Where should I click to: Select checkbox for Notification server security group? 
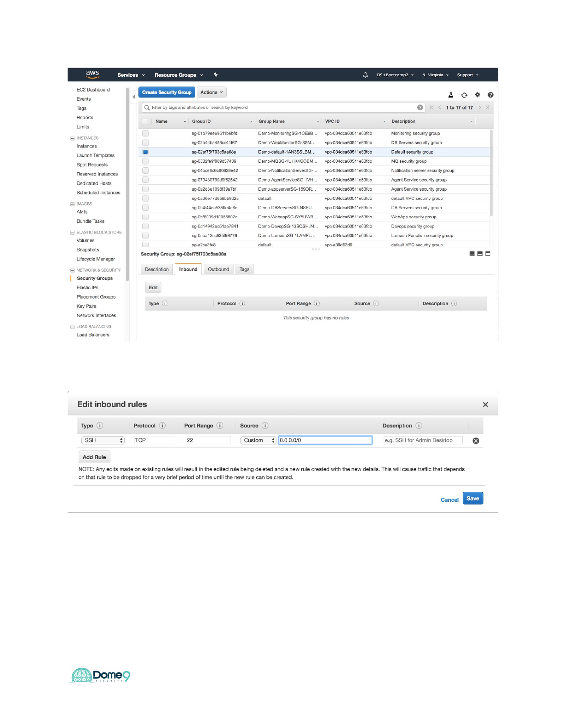pyautogui.click(x=145, y=171)
